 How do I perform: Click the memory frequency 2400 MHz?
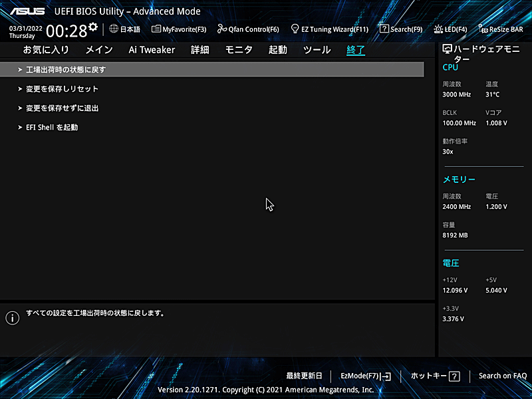456,207
